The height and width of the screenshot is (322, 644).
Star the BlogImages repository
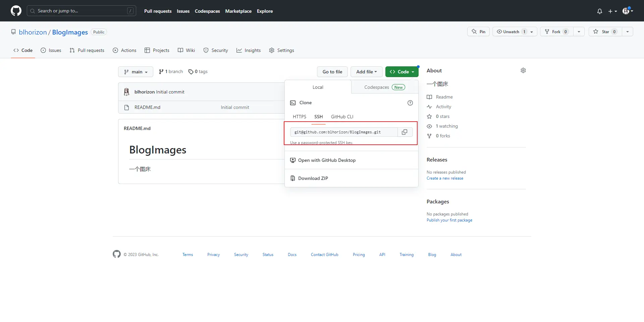[x=605, y=31]
